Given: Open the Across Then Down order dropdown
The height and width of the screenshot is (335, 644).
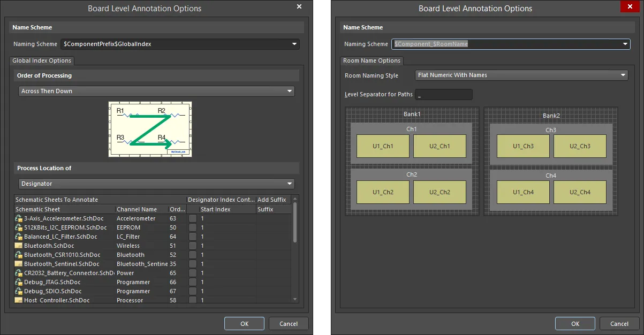Looking at the screenshot, I should coord(156,91).
